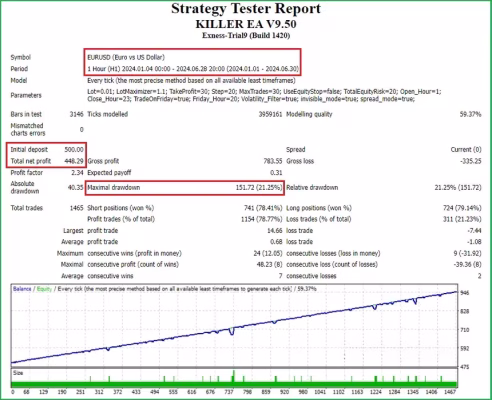Viewport: 492px width, 400px height.
Task: Click the 475 axis label on chart
Action: point(465,367)
